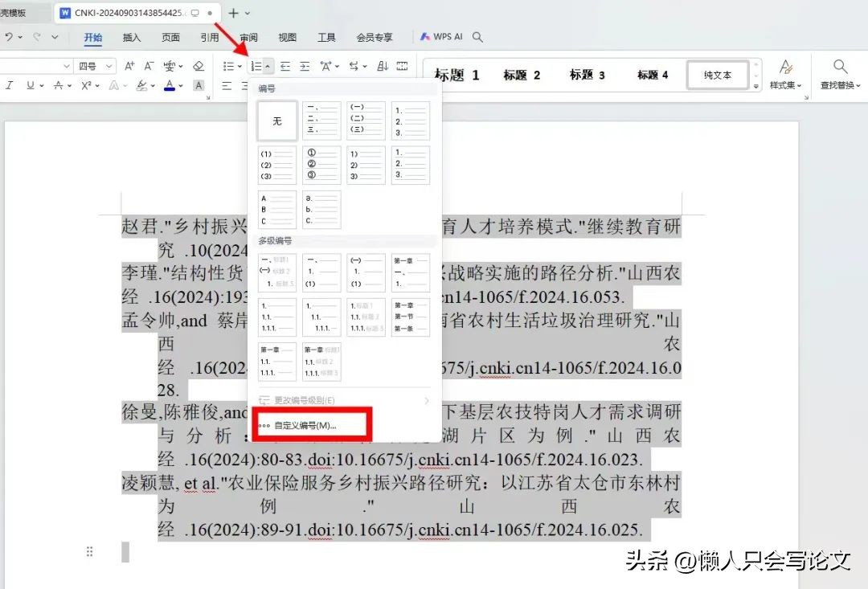
Task: Apply the highlighter pen color
Action: point(141,85)
